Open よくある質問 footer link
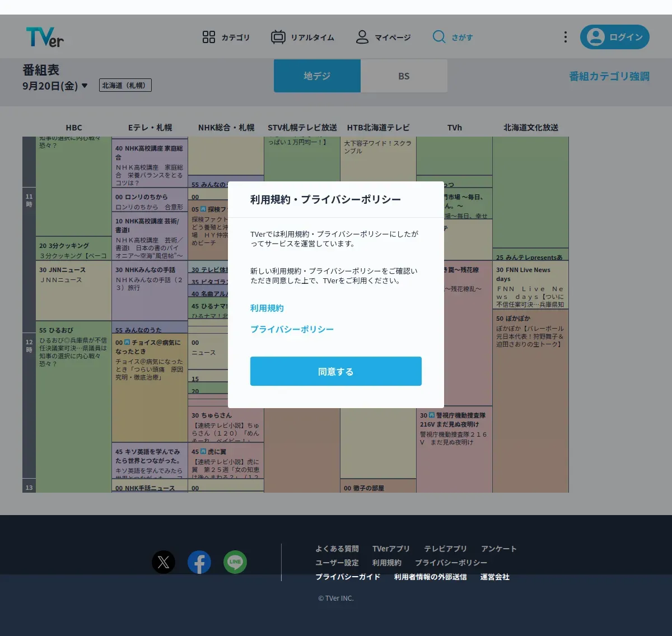 tap(337, 549)
